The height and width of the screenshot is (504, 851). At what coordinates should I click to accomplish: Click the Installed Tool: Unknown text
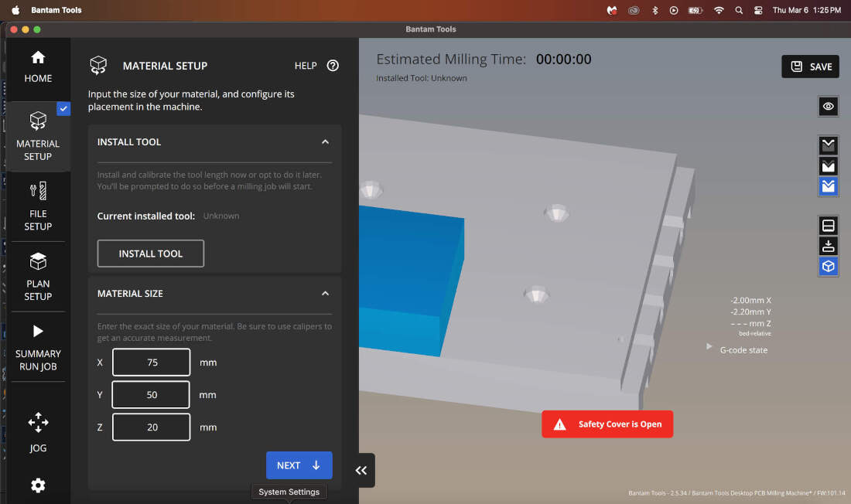[x=421, y=78]
